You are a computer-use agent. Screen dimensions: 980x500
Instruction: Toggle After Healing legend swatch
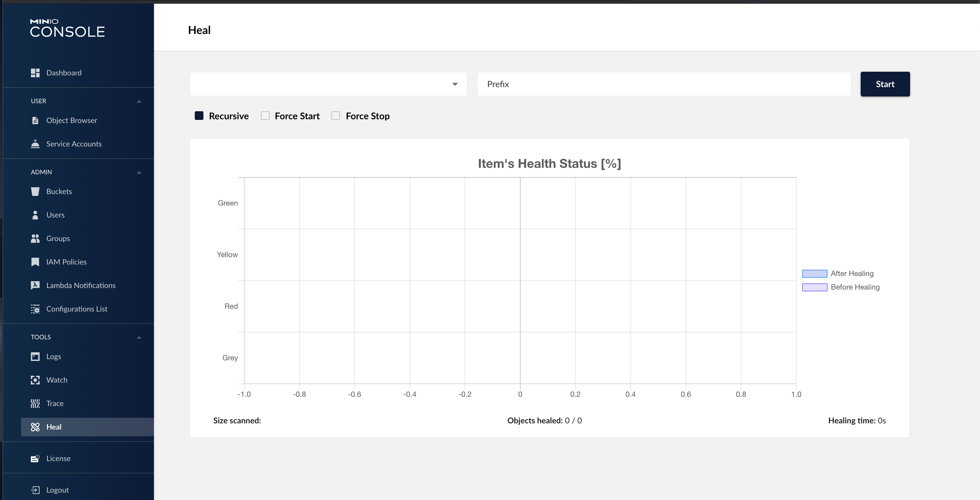(815, 273)
